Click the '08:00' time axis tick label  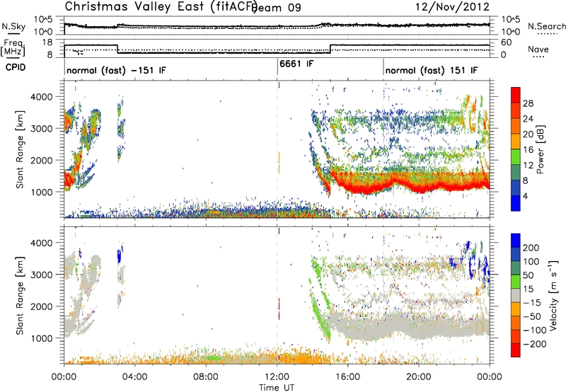pyautogui.click(x=206, y=377)
